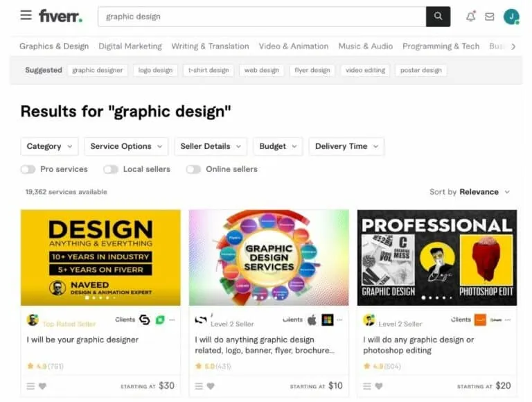Click the avatar of photoshop editing seller
The height and width of the screenshot is (402, 532).
pos(369,320)
